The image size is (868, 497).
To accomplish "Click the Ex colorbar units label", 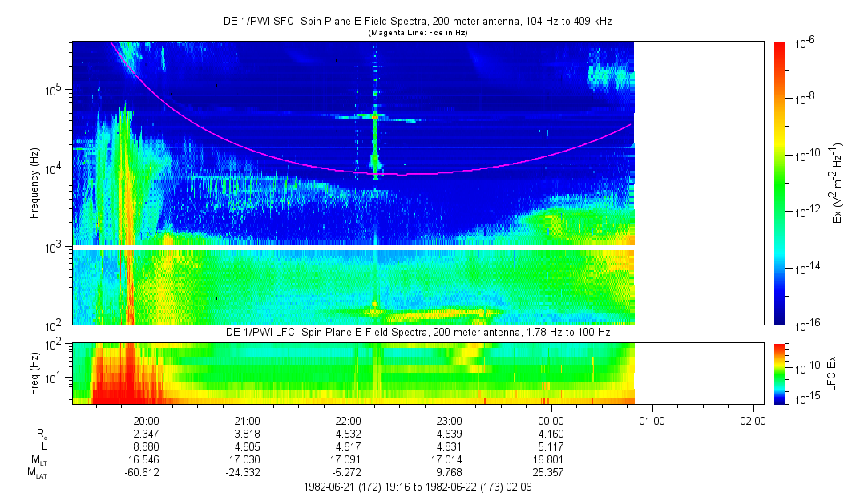I will click(838, 183).
